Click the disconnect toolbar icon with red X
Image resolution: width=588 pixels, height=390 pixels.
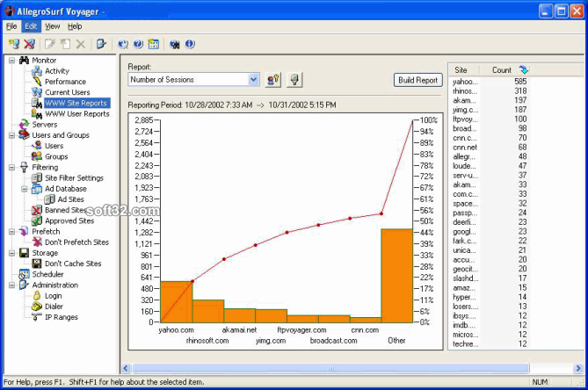[x=29, y=44]
